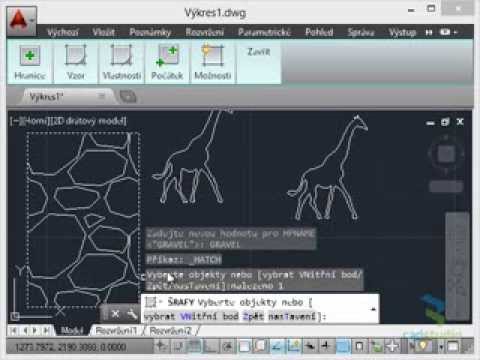The width and height of the screenshot is (480, 360).
Task: Click the navigation bar slider below ViewCube
Action: 446,186
